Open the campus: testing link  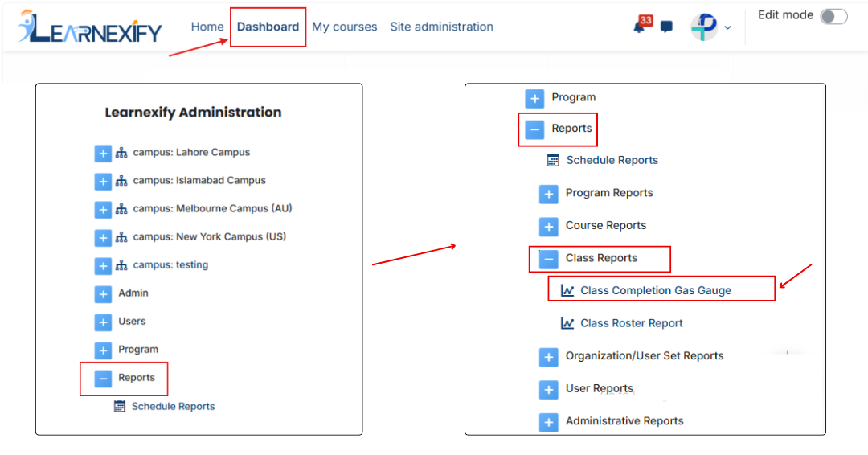pos(170,265)
